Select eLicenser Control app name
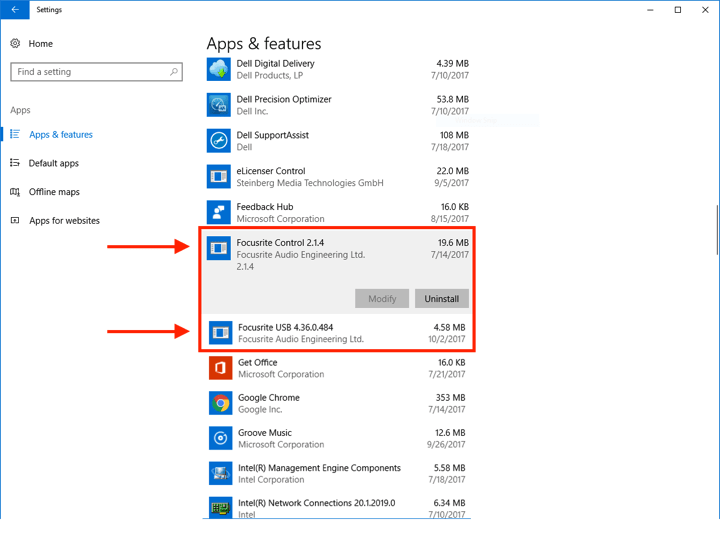Screen dimensions: 720x558 (x=271, y=171)
